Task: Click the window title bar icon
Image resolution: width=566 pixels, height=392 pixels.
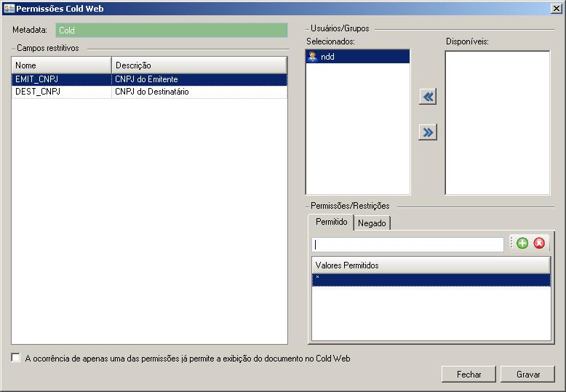Action: pyautogui.click(x=8, y=7)
